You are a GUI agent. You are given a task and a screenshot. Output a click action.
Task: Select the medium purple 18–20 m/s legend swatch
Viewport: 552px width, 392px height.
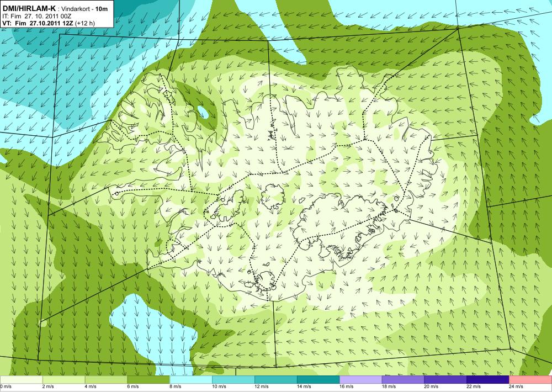pos(403,380)
